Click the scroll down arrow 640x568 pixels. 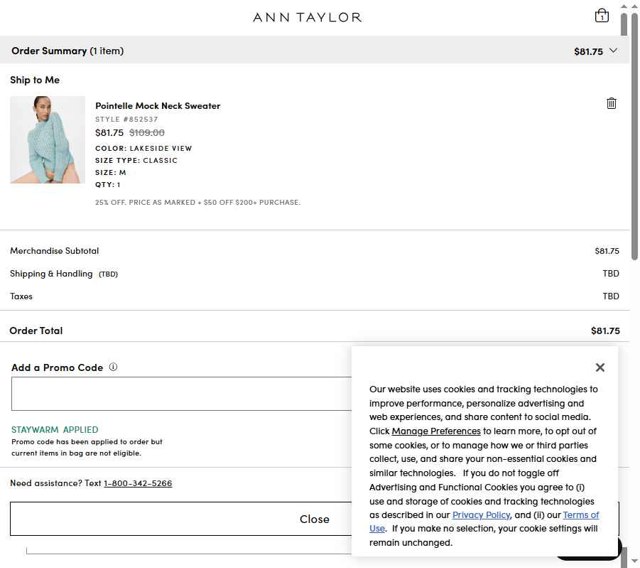[634, 561]
